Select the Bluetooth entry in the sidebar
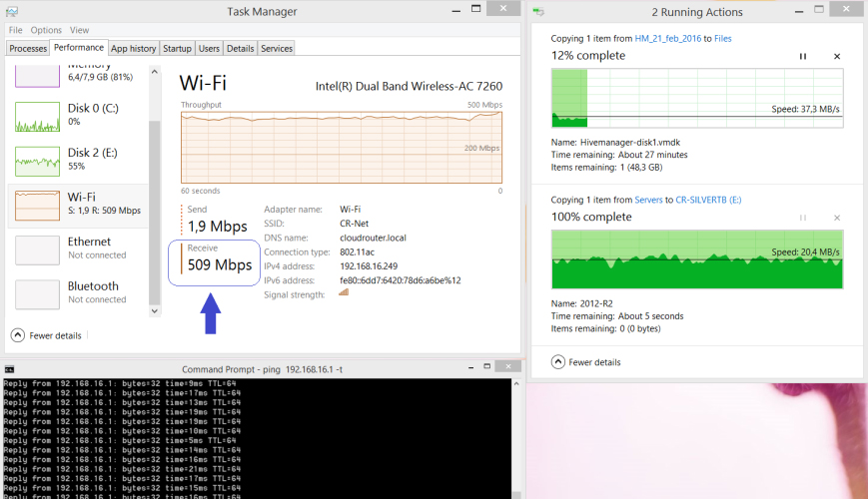The width and height of the screenshot is (868, 499). 78,293
